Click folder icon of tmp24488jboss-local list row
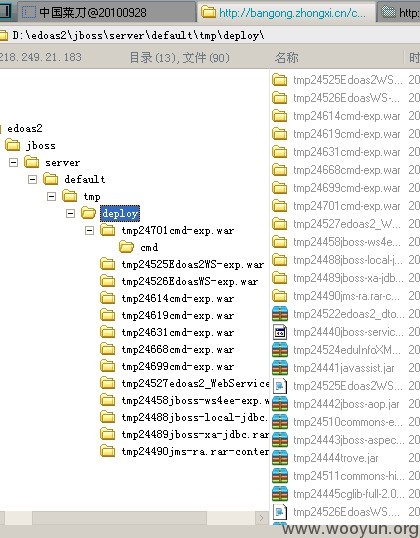420x538 pixels. [x=280, y=260]
